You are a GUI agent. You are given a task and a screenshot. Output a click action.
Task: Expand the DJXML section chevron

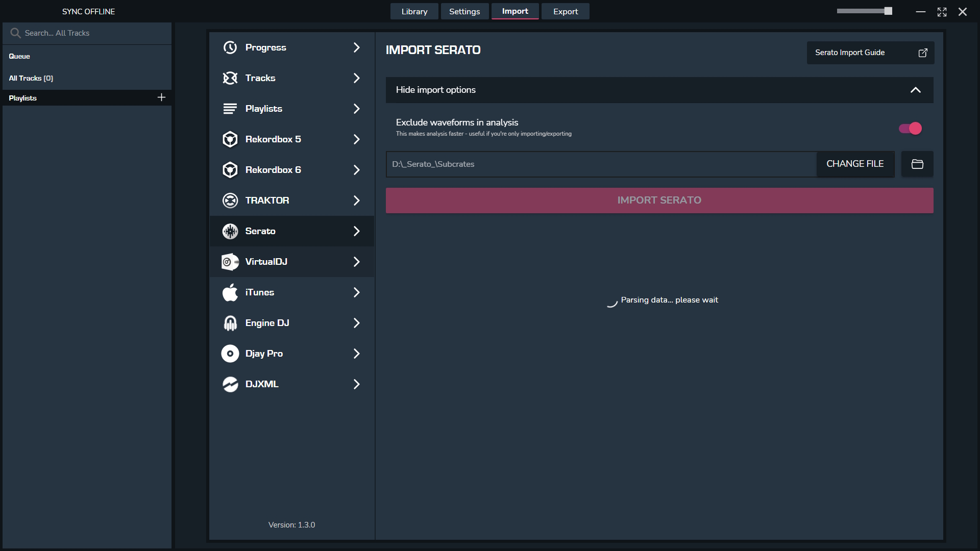356,384
